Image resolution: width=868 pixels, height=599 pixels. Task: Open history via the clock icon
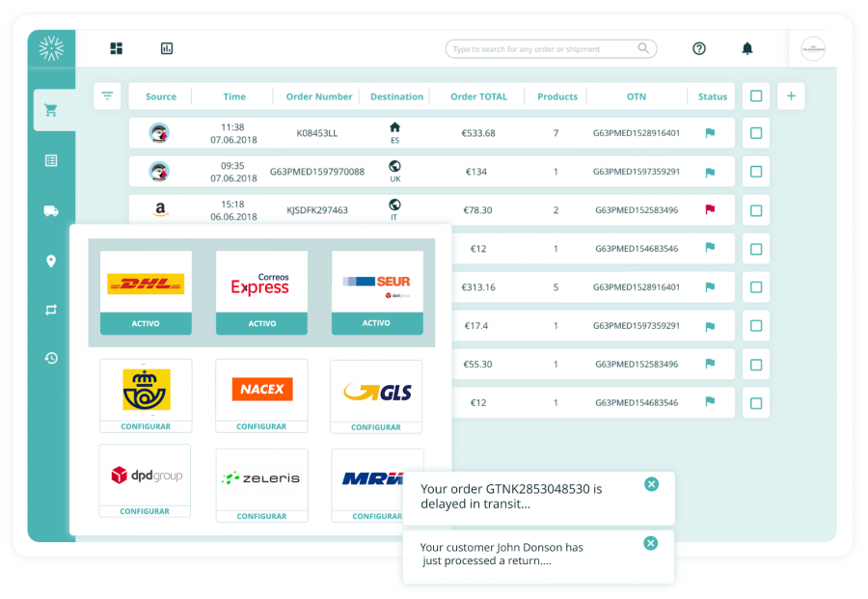53,358
